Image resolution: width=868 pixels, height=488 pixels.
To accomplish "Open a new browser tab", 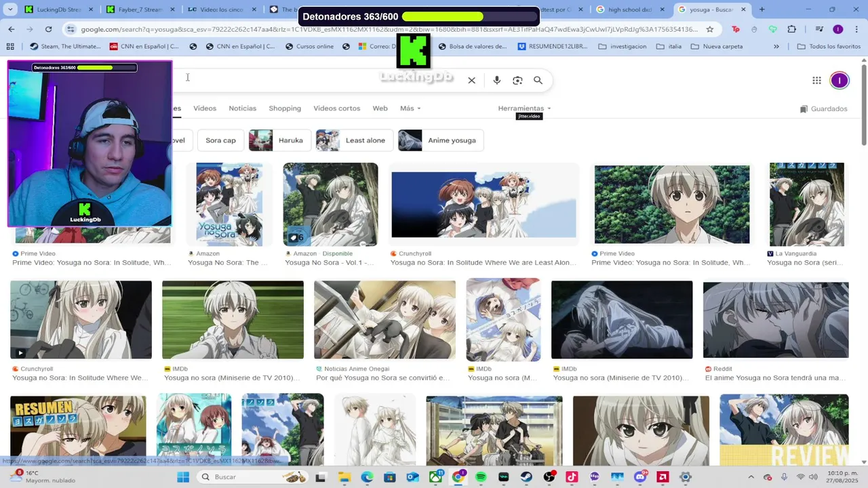I will (x=762, y=9).
